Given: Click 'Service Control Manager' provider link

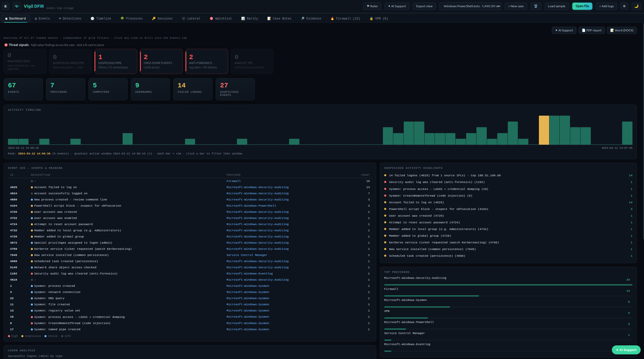Looking at the screenshot, I should pyautogui.click(x=247, y=255).
